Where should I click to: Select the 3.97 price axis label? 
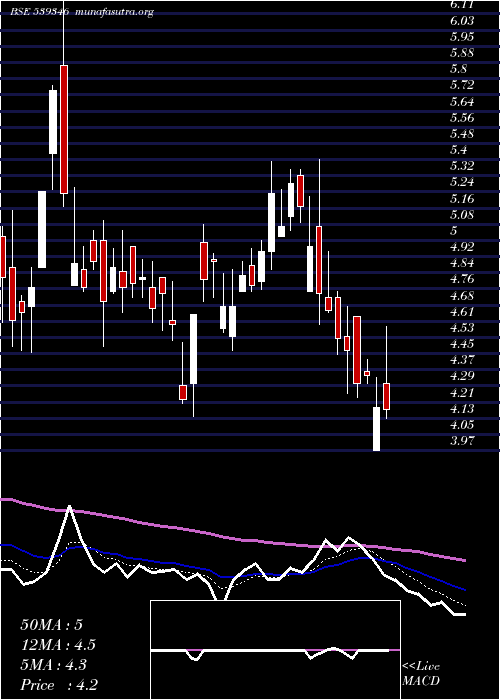tap(462, 441)
